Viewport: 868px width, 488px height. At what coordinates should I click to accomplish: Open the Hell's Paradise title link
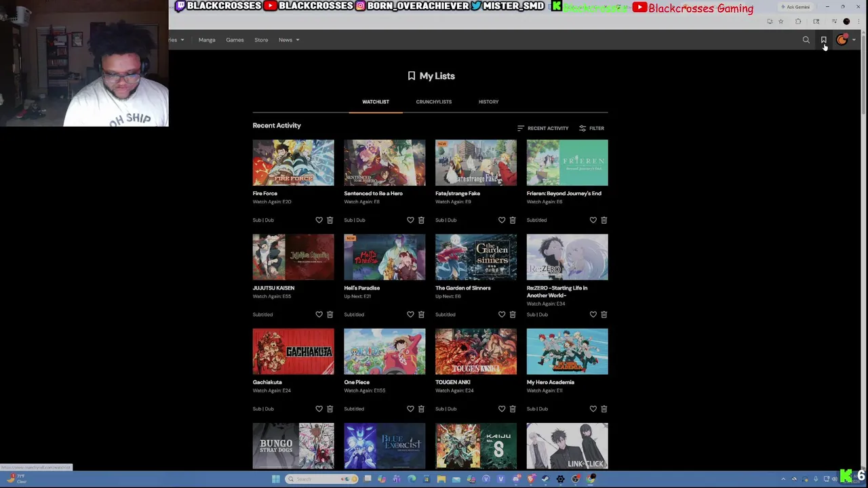pos(361,288)
